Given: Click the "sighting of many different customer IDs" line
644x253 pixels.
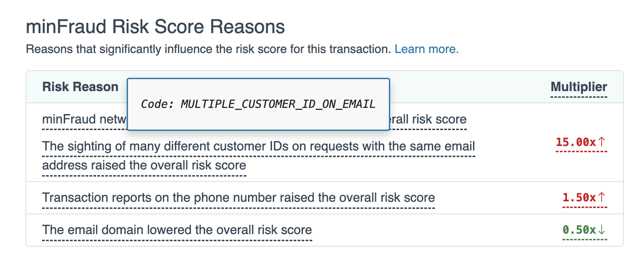Looking at the screenshot, I should [x=258, y=146].
